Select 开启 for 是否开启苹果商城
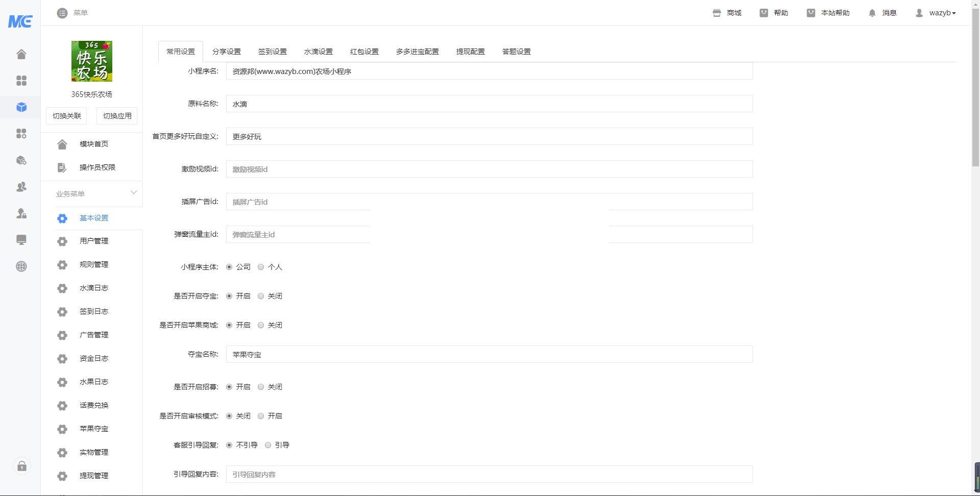The height and width of the screenshot is (496, 980). tap(229, 325)
